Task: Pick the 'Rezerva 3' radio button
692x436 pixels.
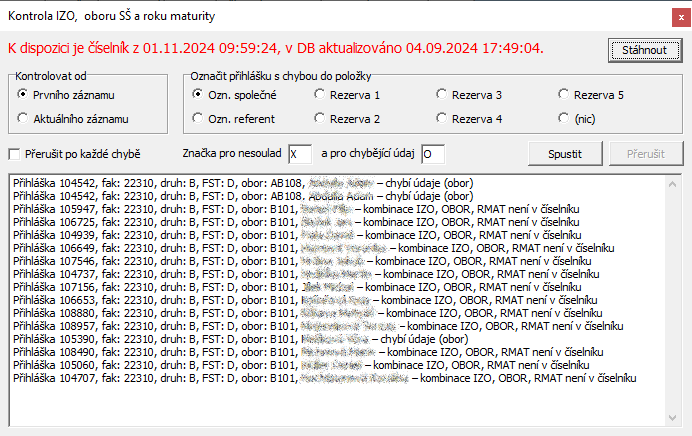Action: pos(442,94)
